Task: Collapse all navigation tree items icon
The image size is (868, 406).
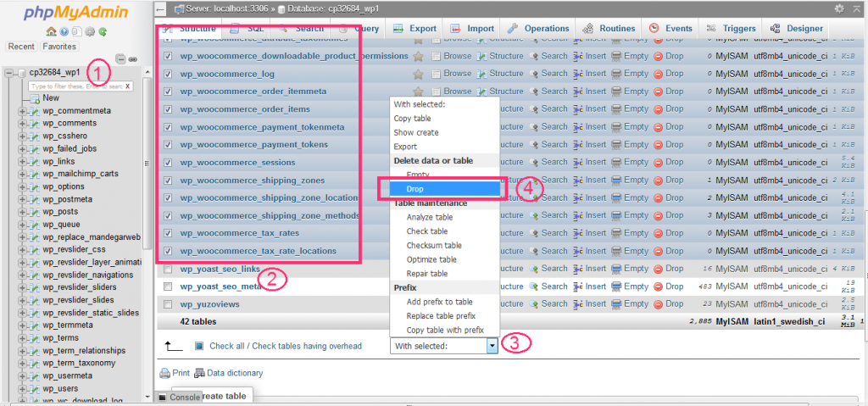Action: point(120,58)
